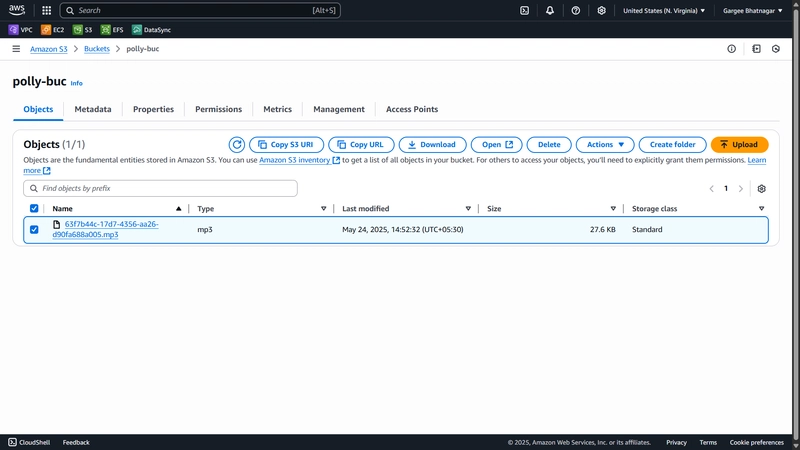This screenshot has height=450, width=800.
Task: Switch to the Access Points tab
Action: coord(412,109)
